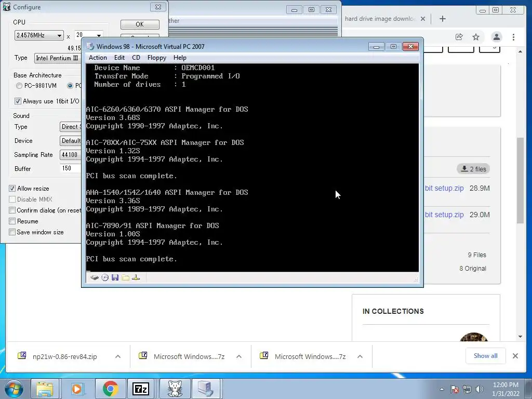The height and width of the screenshot is (399, 532).
Task: Click the Chrome page vertical scrollbar thumb
Action: pyautogui.click(x=521, y=180)
